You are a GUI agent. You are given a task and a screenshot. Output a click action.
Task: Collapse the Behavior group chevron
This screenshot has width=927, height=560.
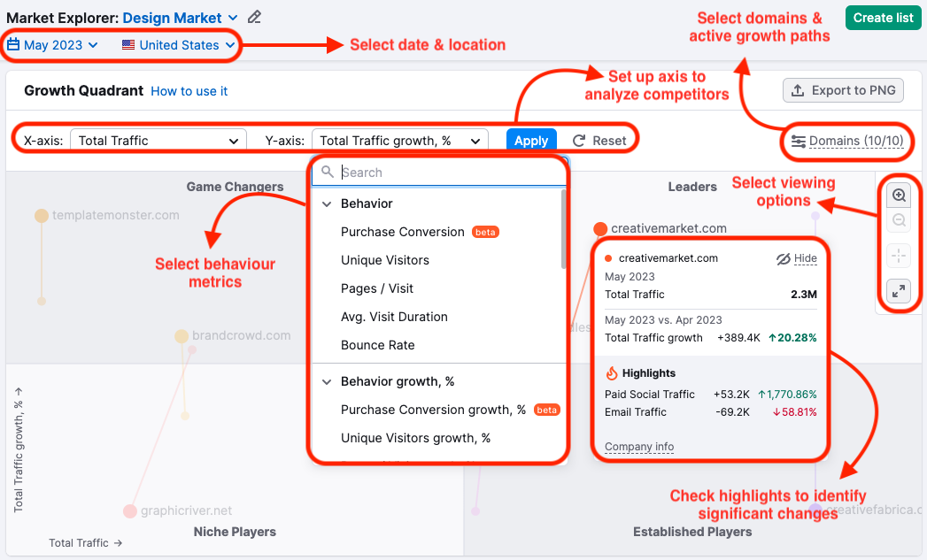click(327, 203)
